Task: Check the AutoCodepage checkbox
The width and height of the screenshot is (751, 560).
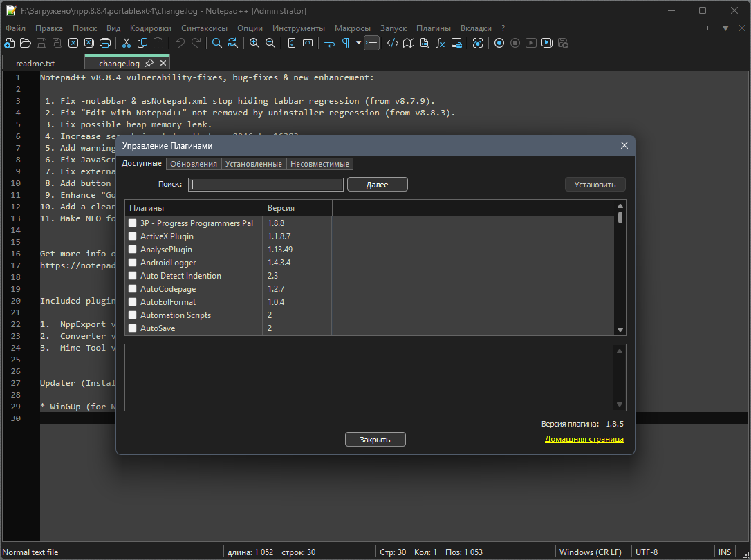Action: 133,288
